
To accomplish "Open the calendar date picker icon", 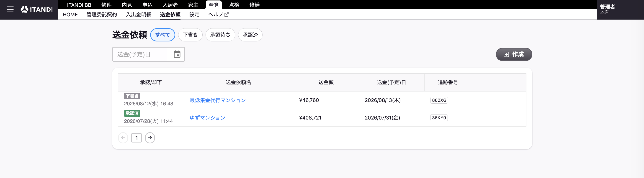I will [x=177, y=54].
